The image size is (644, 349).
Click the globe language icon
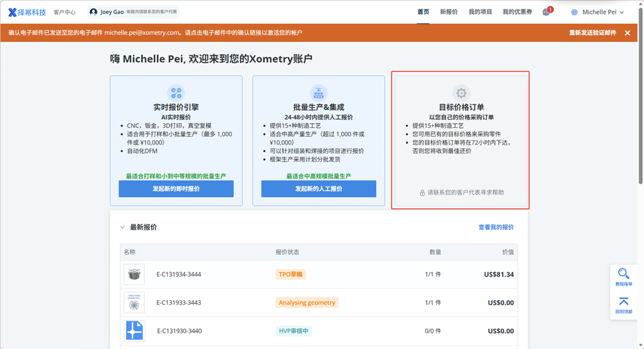tap(575, 12)
